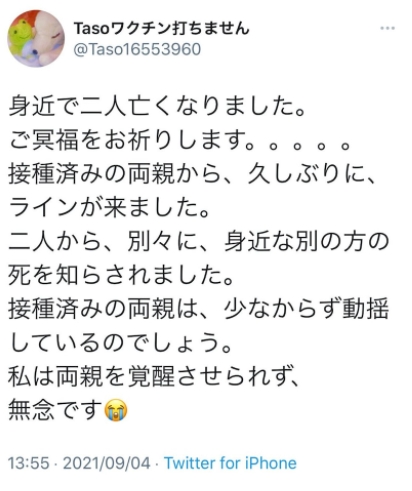Open the Twitter for iPhone source link
This screenshot has width=412, height=491.
point(230,463)
